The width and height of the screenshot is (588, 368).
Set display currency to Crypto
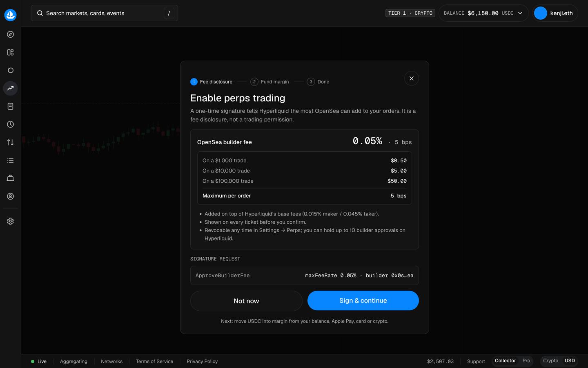click(x=550, y=361)
